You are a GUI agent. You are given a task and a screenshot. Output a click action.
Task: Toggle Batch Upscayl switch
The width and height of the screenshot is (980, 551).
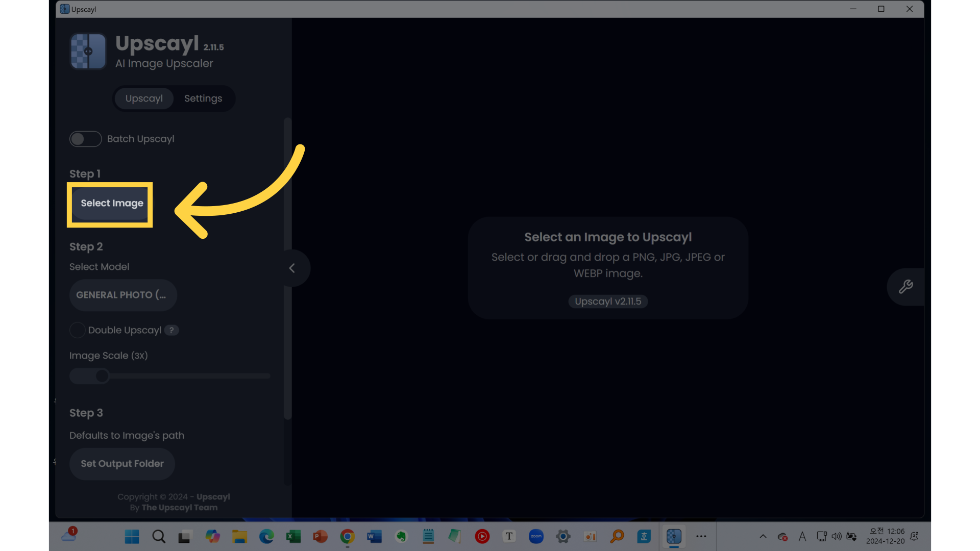(x=85, y=139)
